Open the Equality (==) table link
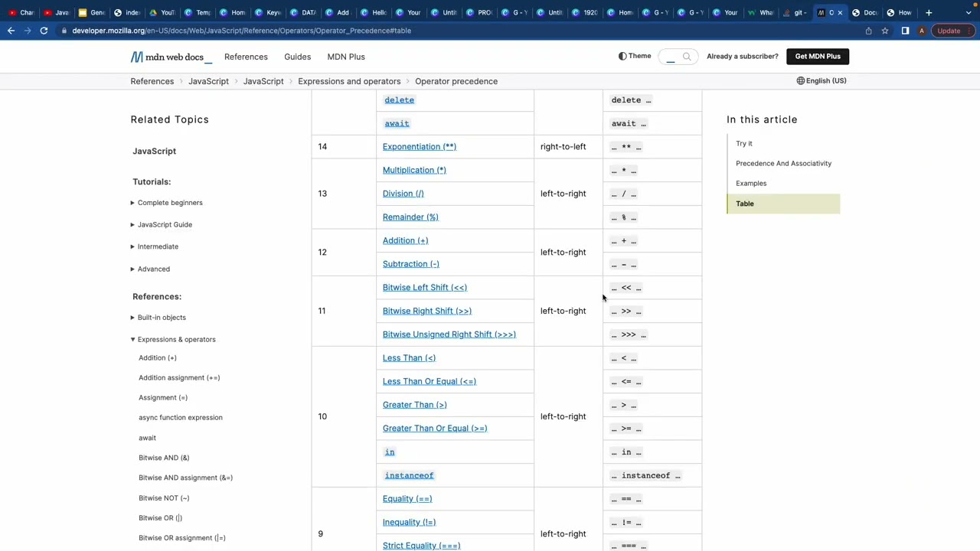Viewport: 980px width, 551px height. pos(407,499)
